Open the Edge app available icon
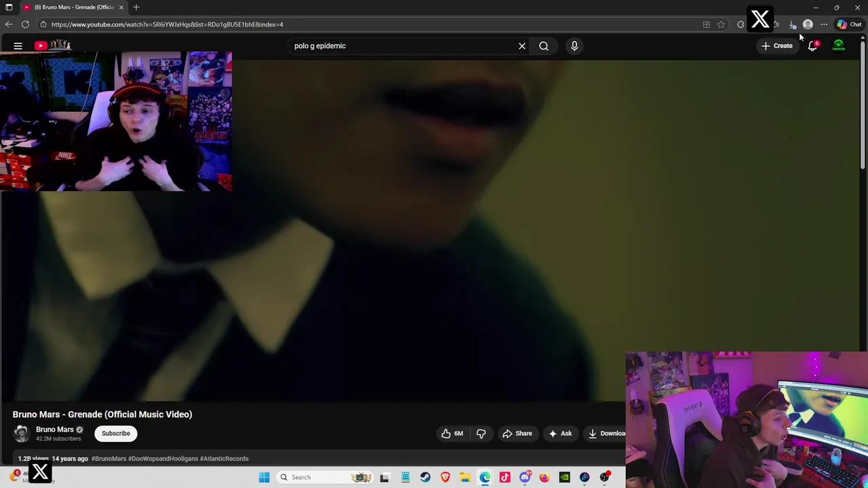The image size is (868, 488). [x=707, y=24]
